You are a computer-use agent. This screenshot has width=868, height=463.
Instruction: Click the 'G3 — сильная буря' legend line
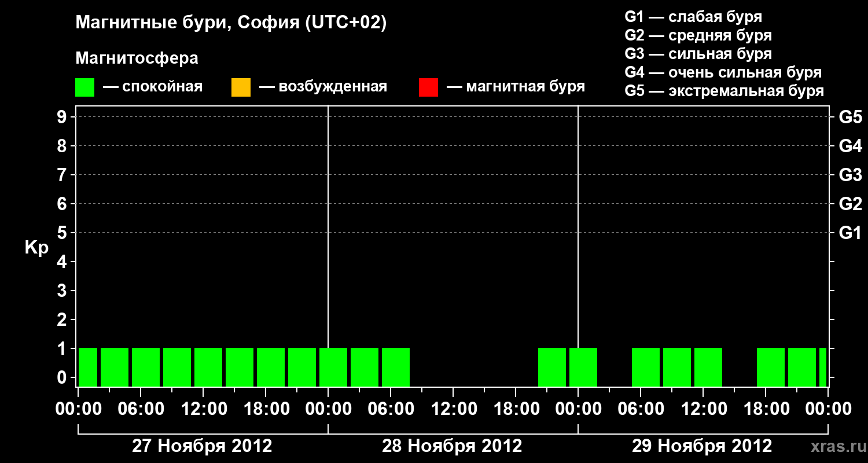click(x=698, y=54)
